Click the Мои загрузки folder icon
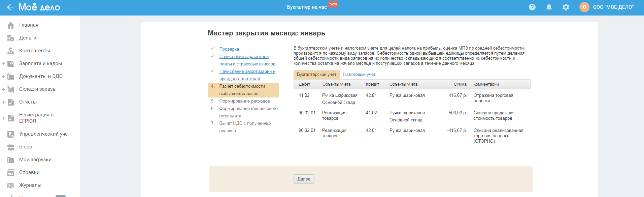Image resolution: width=644 pixels, height=197 pixels. coord(11,160)
